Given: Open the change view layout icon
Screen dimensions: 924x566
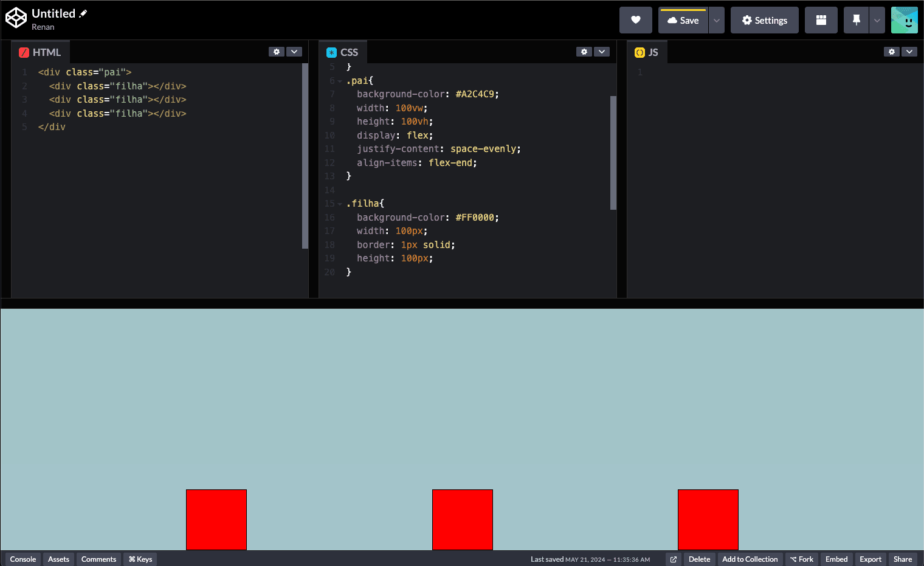Looking at the screenshot, I should pyautogui.click(x=821, y=20).
